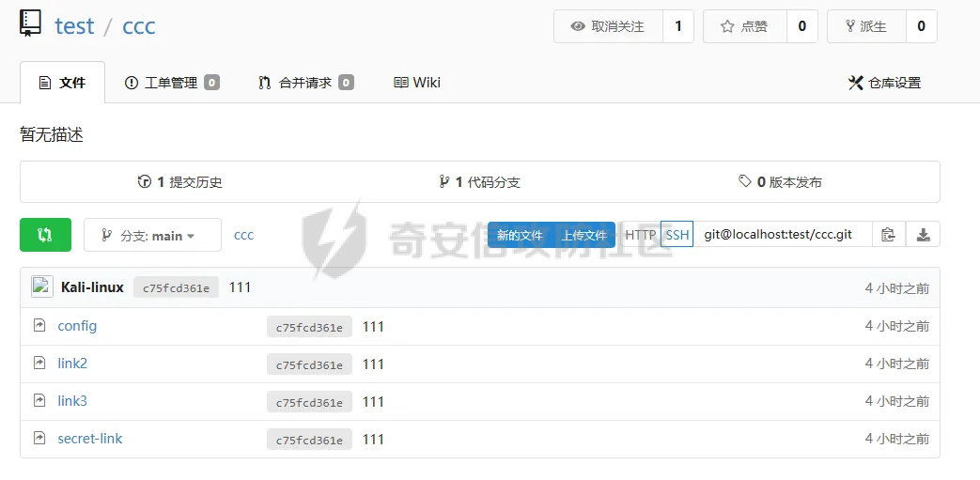Copy the repository clone URL with clipboard icon
The width and height of the screenshot is (980, 480).
[x=888, y=235]
